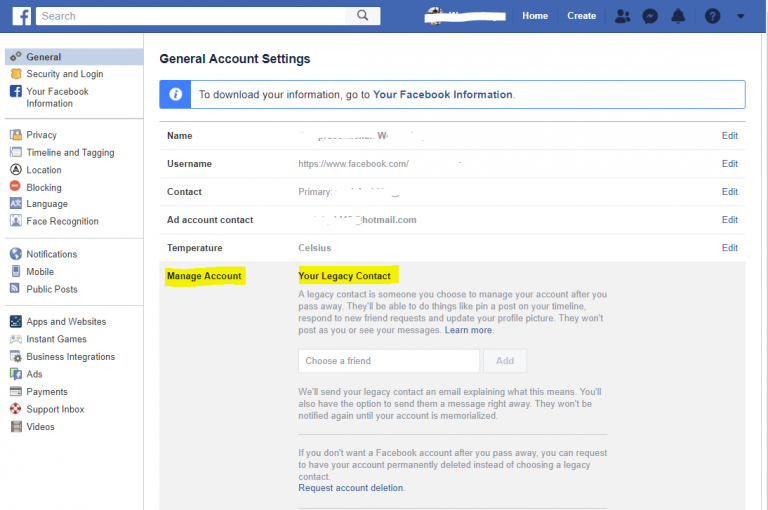Click the Business Integrations gear icon

click(x=16, y=357)
